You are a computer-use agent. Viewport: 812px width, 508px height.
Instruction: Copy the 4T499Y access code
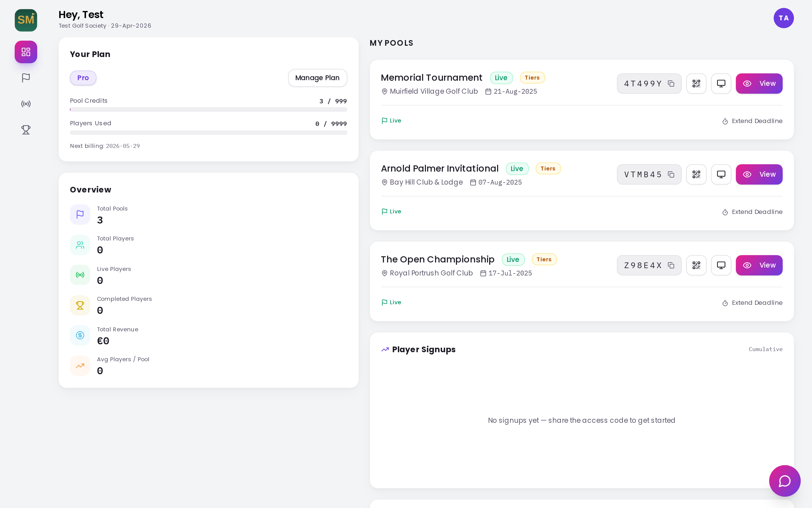671,84
